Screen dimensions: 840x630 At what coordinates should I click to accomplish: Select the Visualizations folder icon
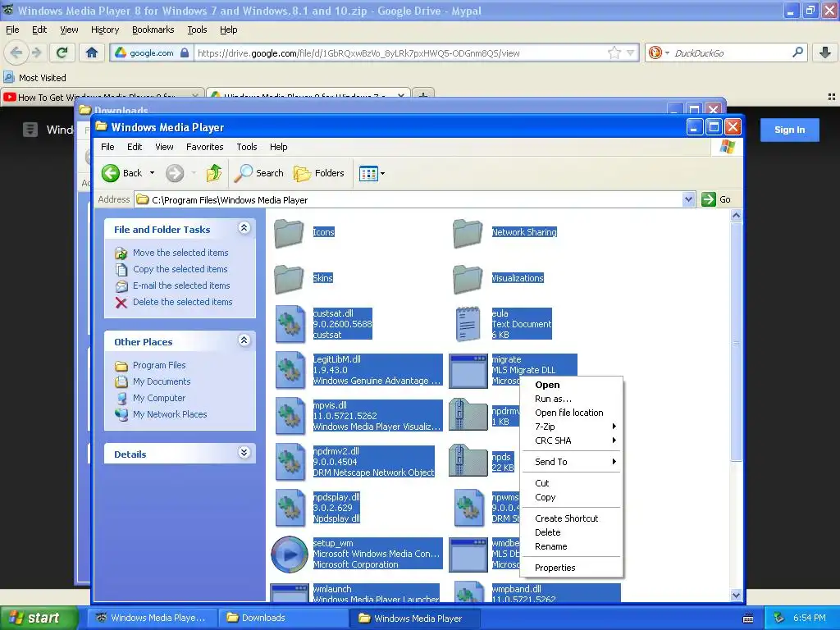click(468, 279)
